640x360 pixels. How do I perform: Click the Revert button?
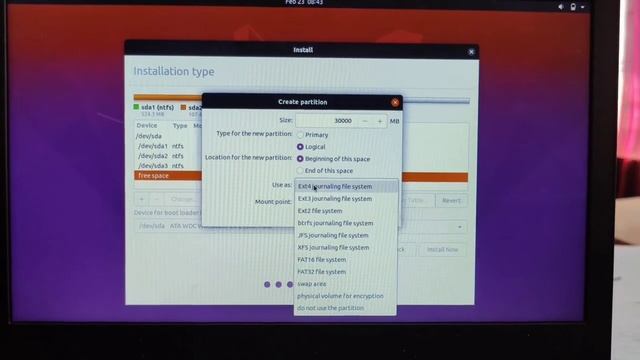451,200
